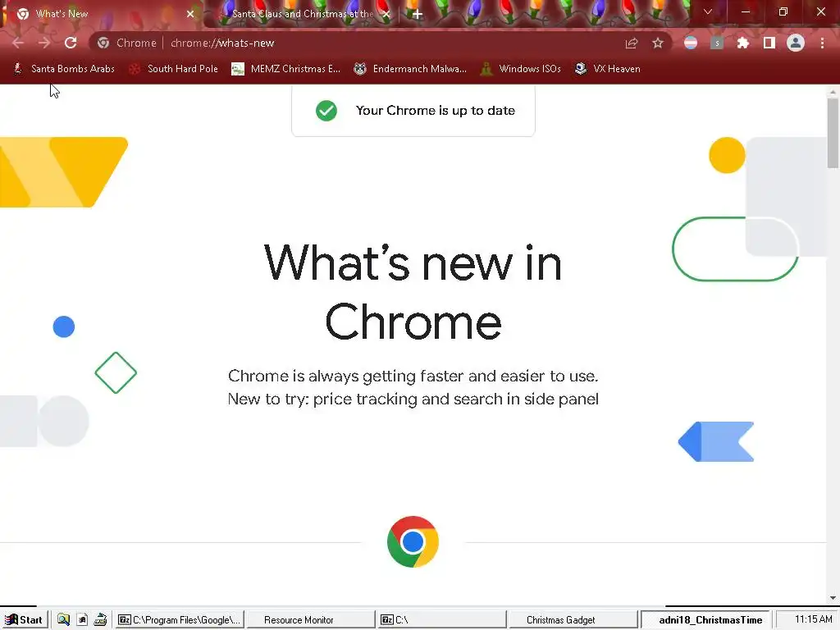Viewport: 840px width, 630px height.
Task: Click the Chrome logo at page bottom
Action: [413, 541]
